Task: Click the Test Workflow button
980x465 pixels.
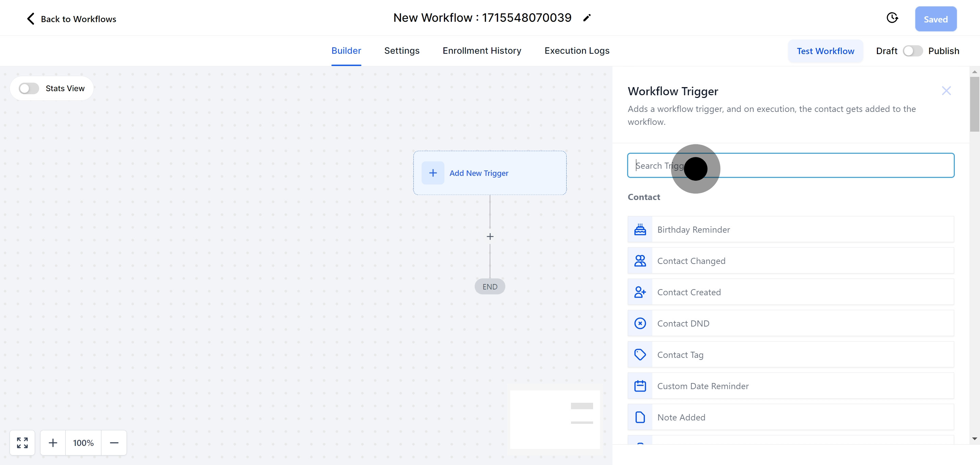Action: (x=825, y=51)
